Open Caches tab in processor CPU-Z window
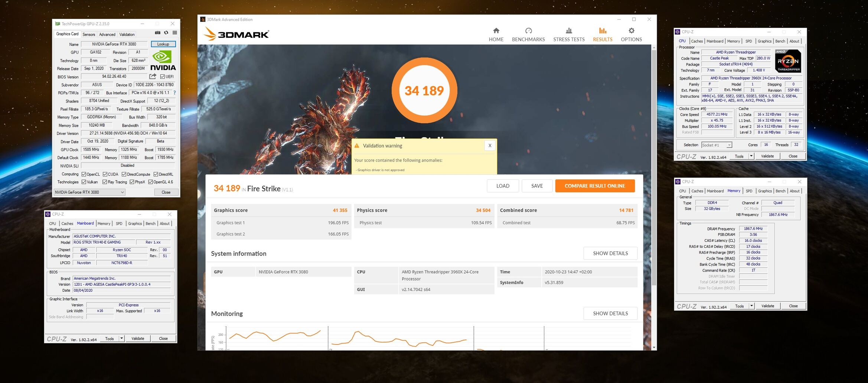 point(697,41)
